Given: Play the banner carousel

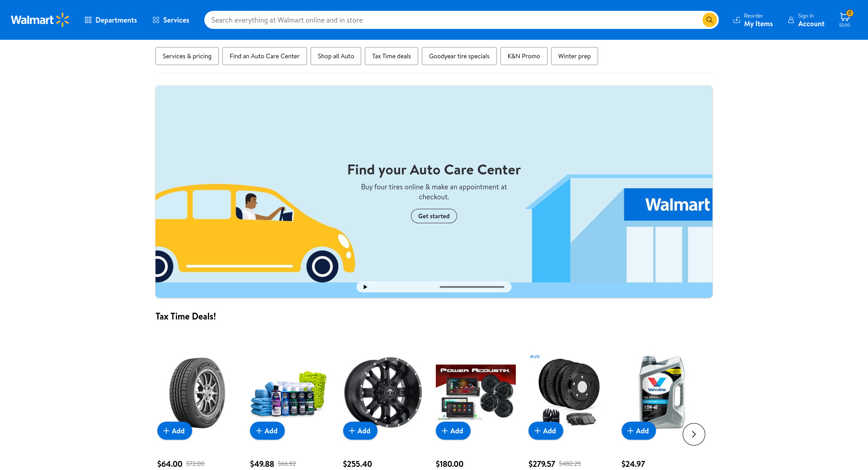Looking at the screenshot, I should tap(365, 287).
